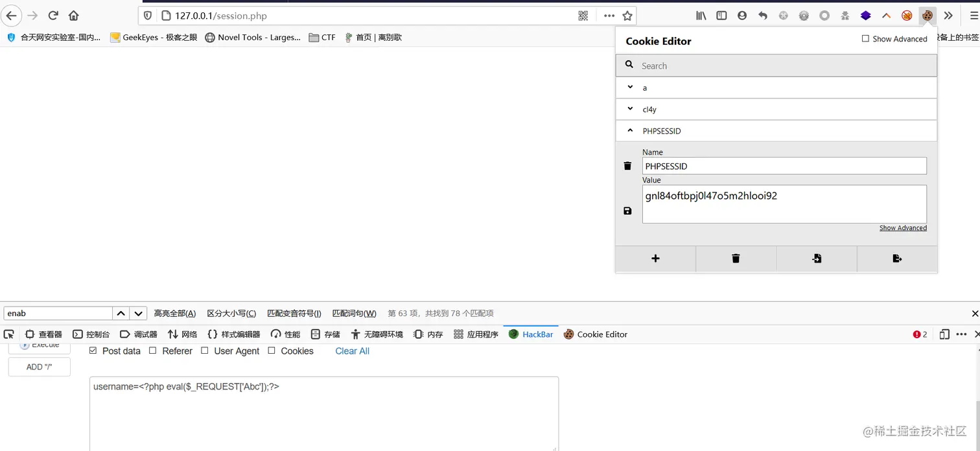
Task: Switch to the Network devtools tab
Action: pyautogui.click(x=182, y=334)
